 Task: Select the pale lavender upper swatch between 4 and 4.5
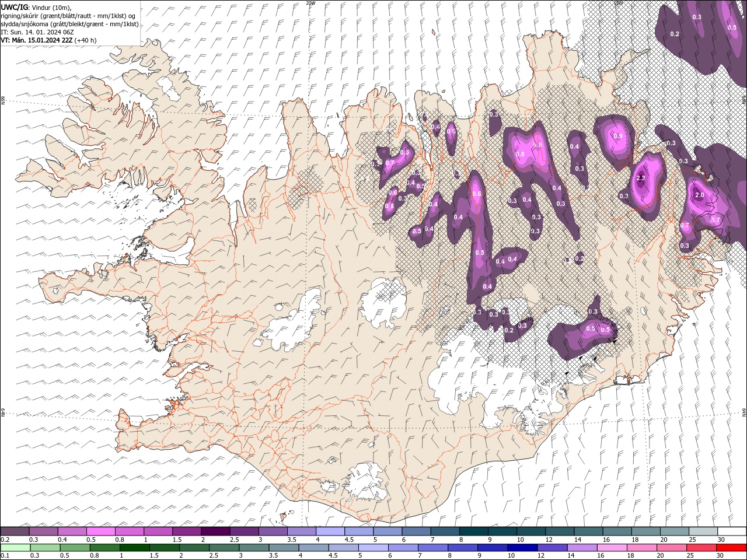[330, 531]
